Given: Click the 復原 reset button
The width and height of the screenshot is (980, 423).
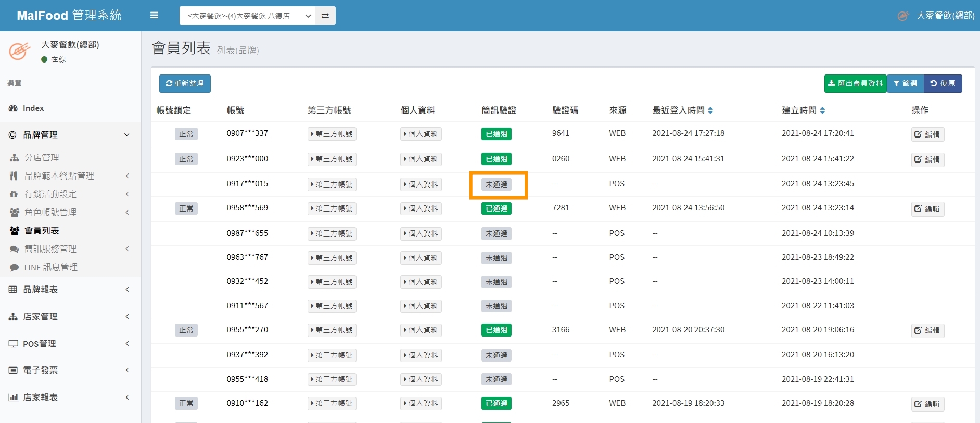Looking at the screenshot, I should tap(943, 84).
